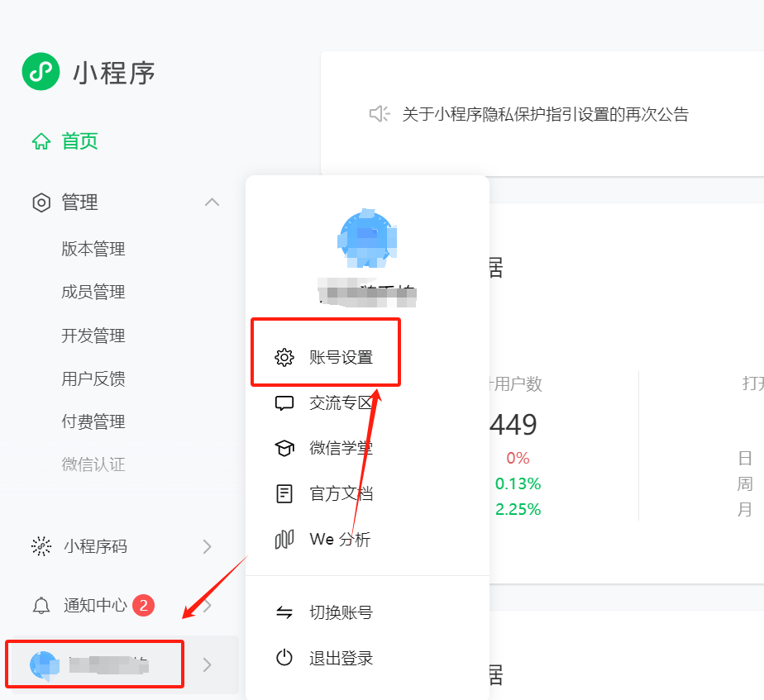Click the bell notification icon
Image resolution: width=764 pixels, height=700 pixels.
point(41,606)
